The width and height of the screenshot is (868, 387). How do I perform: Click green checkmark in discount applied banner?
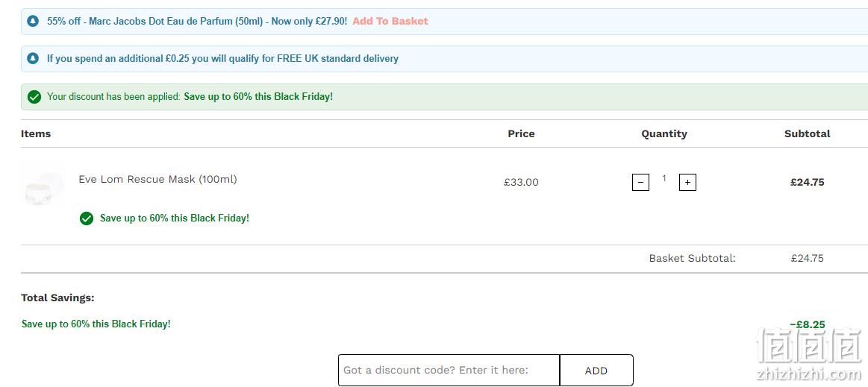tap(34, 97)
